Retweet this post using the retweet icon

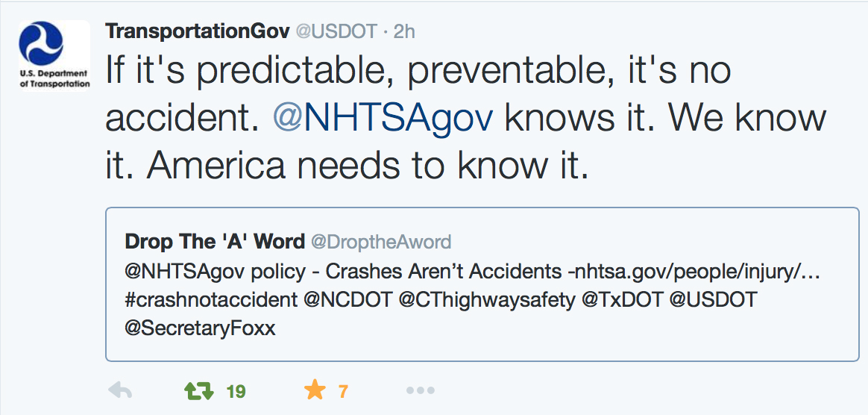(x=199, y=391)
